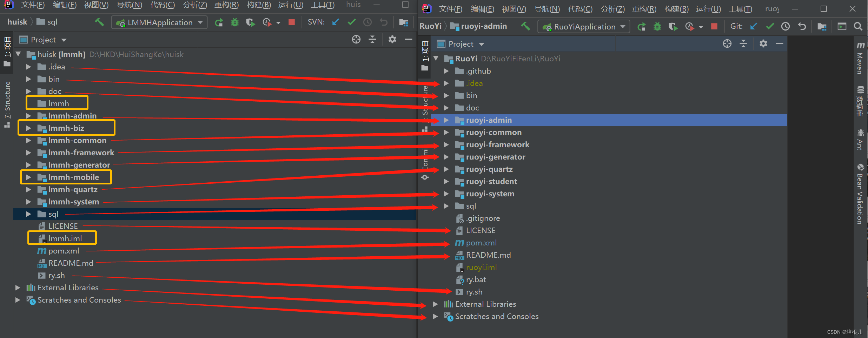Expand ruoyi-student module folder

point(446,181)
